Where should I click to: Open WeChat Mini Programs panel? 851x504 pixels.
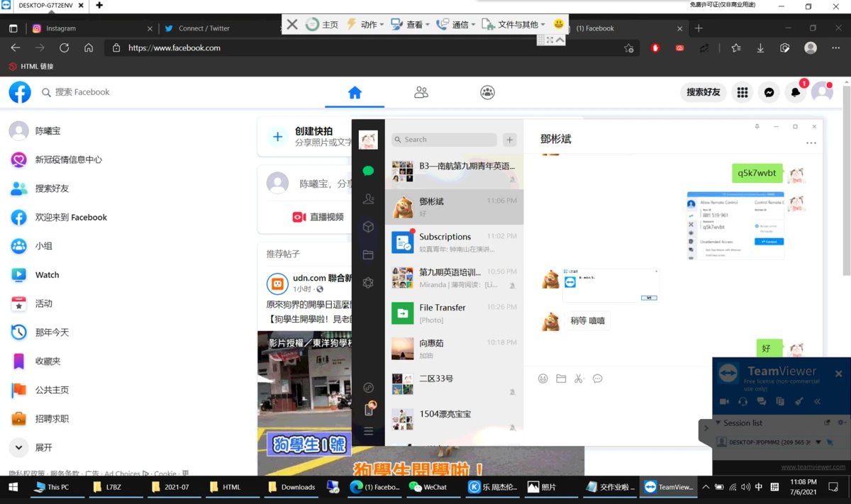(368, 227)
